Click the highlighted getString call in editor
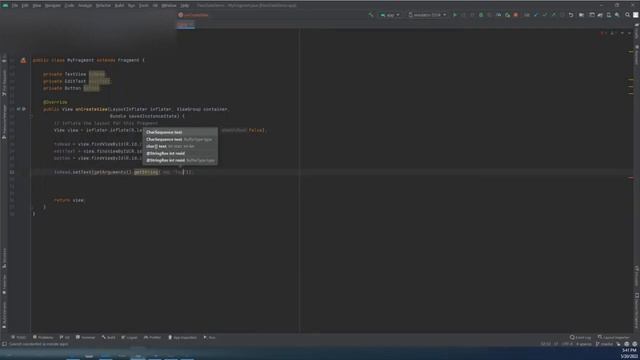The height and width of the screenshot is (360, 640). (x=146, y=172)
